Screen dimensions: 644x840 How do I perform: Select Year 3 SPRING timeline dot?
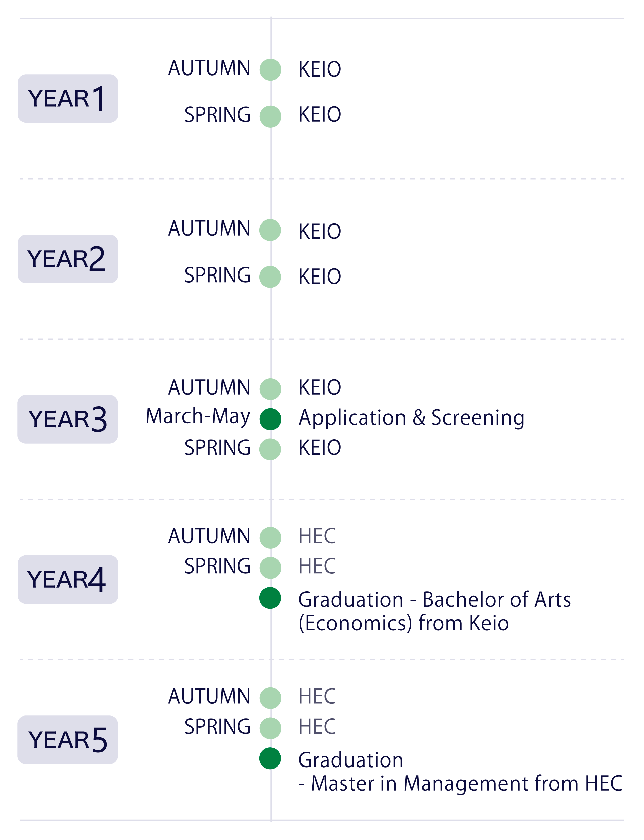[270, 449]
